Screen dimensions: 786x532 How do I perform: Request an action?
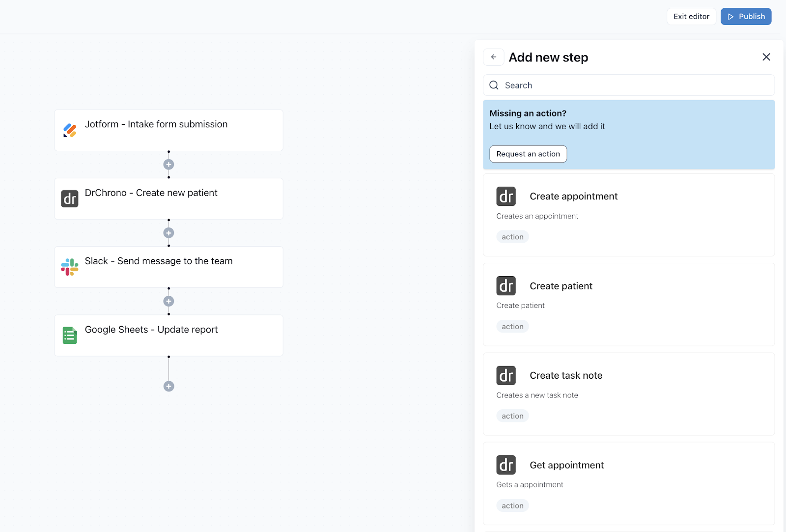click(528, 154)
